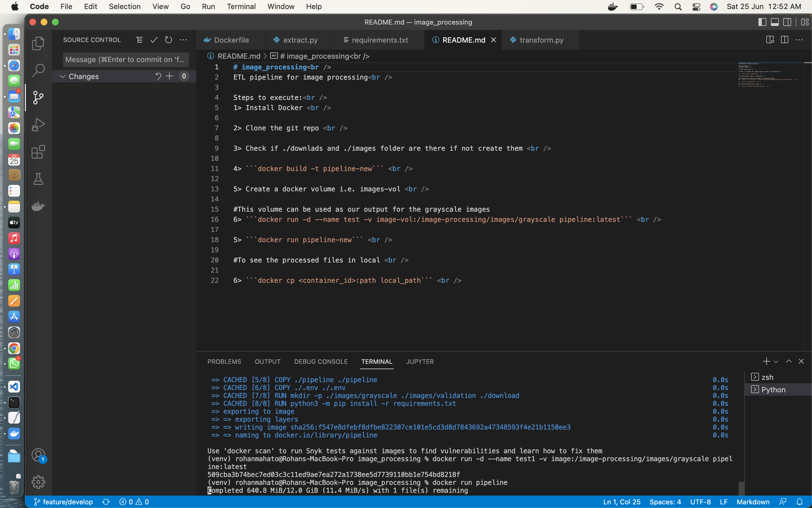Click the terminal scrollbar thumb
The width and height of the screenshot is (812, 508).
741,488
